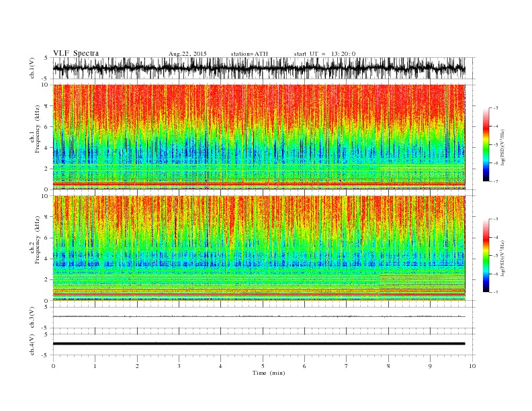Screen dimensions: 532x411
Task: Click the ch.1 PSD color scale bar
Action: [x=486, y=145]
